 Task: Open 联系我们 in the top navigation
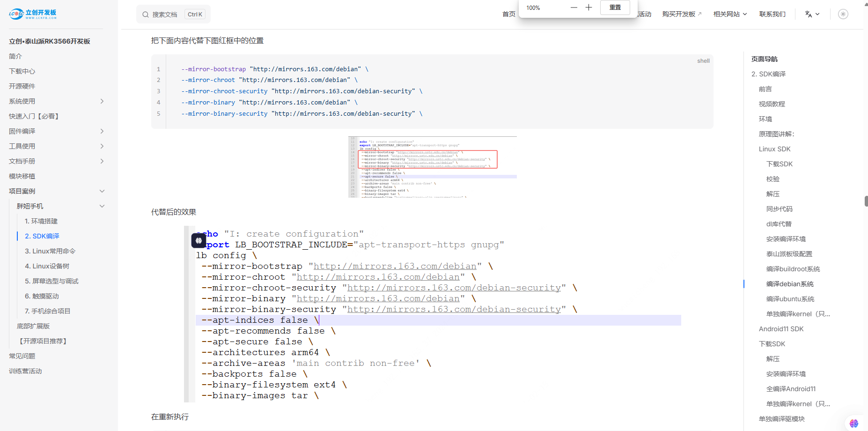point(772,14)
